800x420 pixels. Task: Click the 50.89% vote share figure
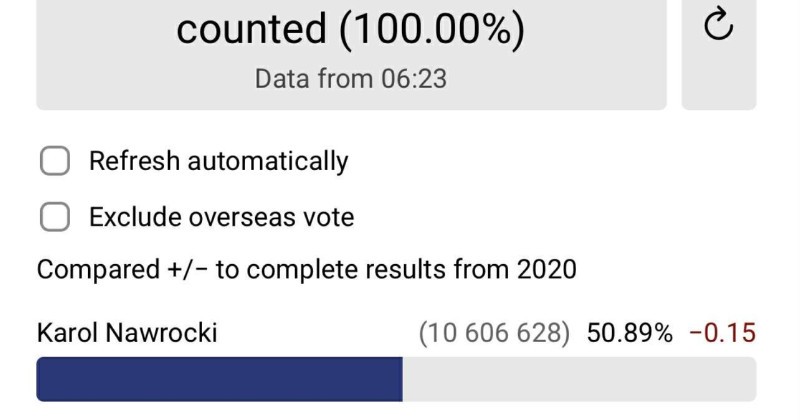tap(630, 333)
